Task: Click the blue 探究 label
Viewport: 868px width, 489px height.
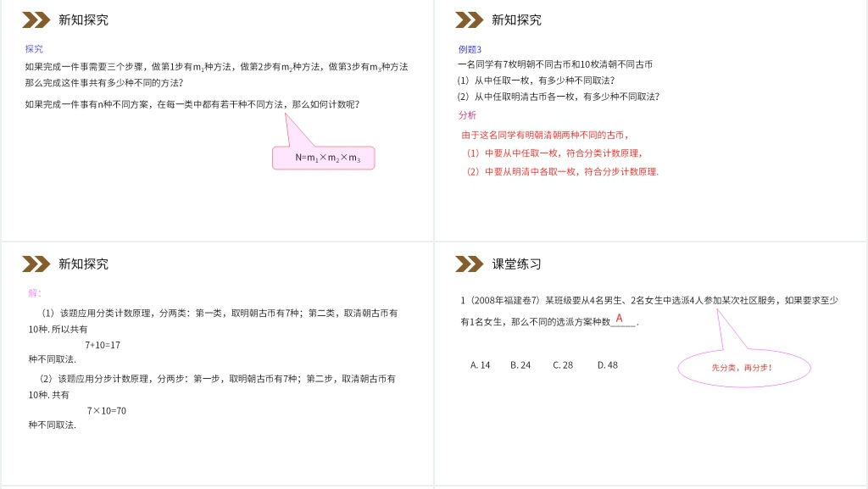Action: coord(34,48)
